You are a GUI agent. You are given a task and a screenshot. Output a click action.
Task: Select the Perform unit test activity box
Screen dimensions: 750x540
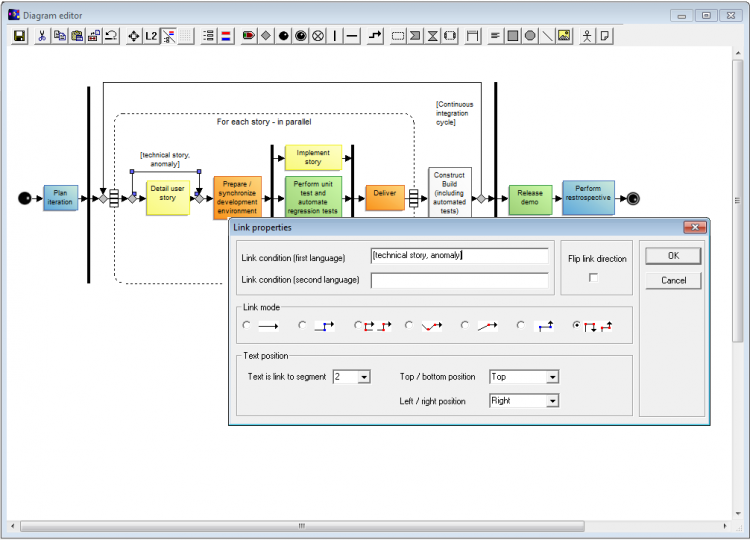313,197
